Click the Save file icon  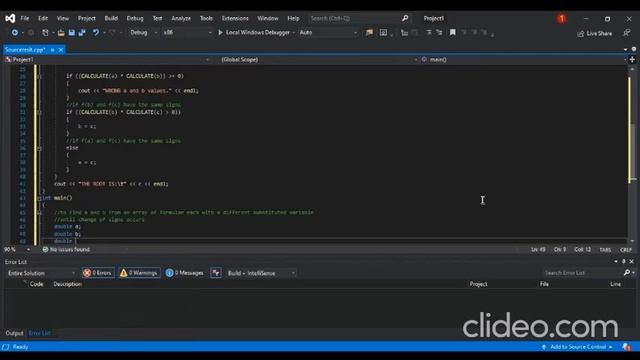coord(71,32)
